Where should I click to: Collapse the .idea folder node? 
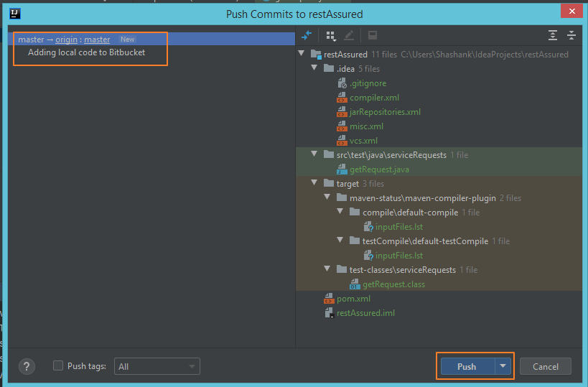[x=314, y=68]
